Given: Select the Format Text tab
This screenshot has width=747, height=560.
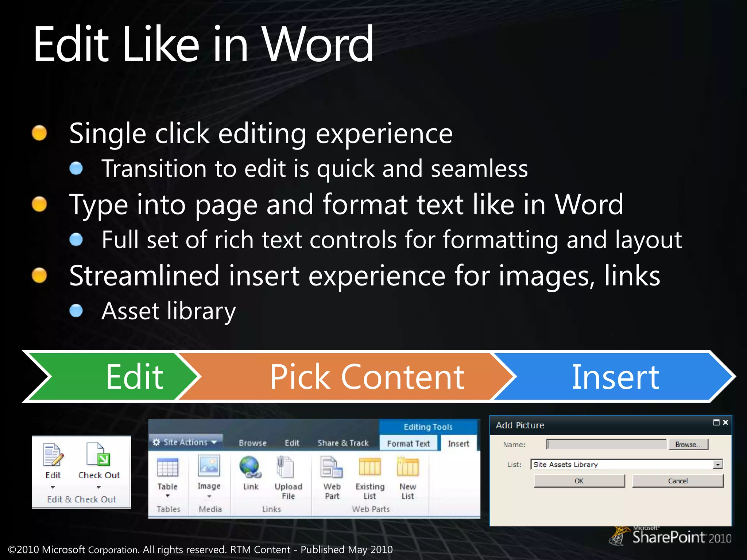Looking at the screenshot, I should 408,443.
